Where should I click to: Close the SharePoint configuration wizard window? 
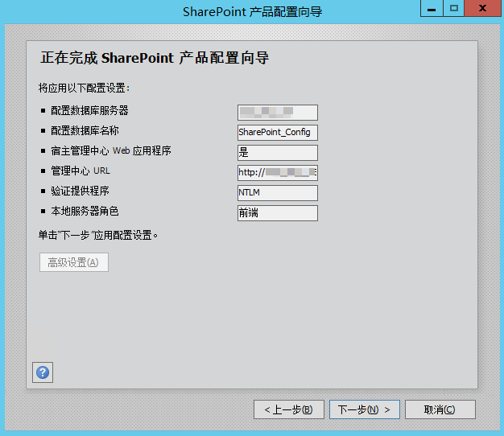pos(482,8)
